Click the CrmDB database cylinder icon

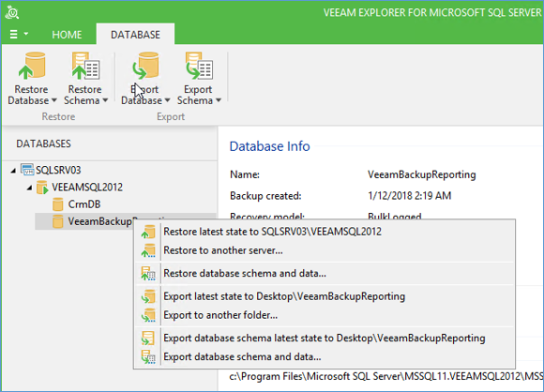point(57,204)
